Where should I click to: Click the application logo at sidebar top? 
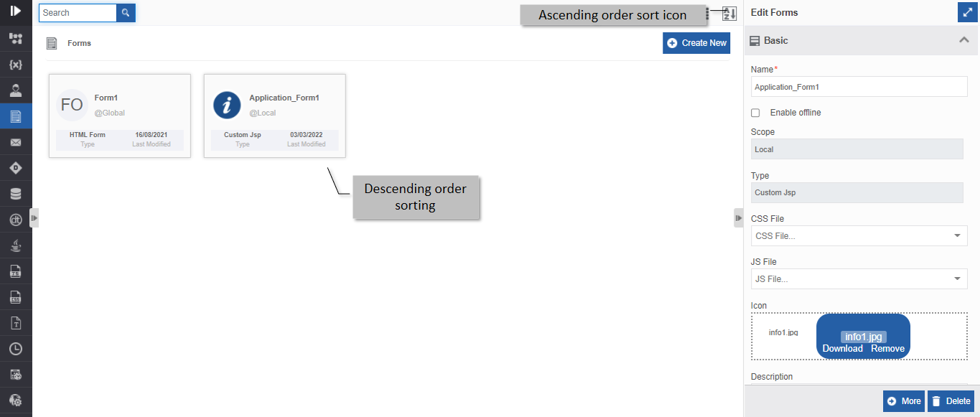pyautogui.click(x=16, y=11)
